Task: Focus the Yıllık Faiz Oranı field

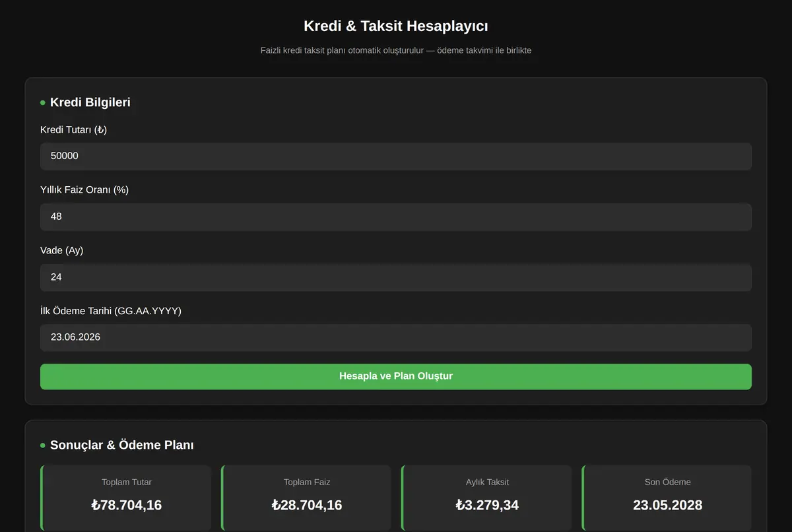Action: (396, 216)
